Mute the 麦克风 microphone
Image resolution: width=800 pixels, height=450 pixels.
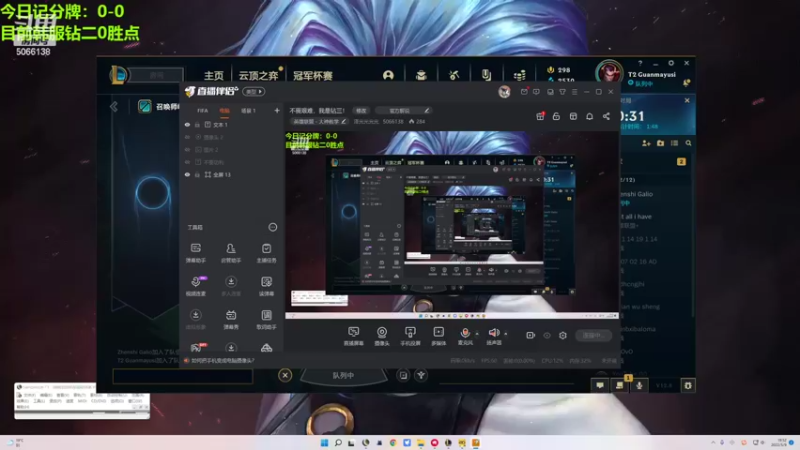coord(465,336)
